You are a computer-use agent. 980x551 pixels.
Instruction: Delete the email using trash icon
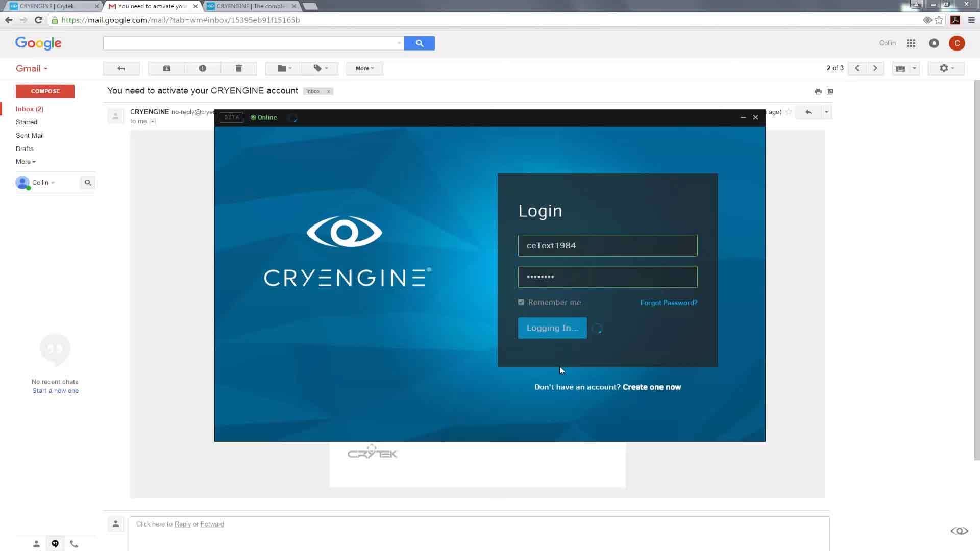238,68
